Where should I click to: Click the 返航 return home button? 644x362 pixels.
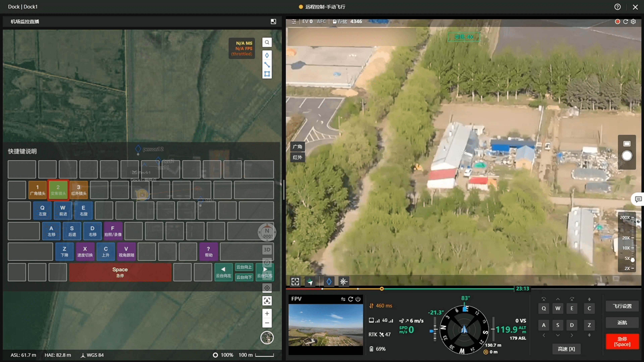(622, 322)
